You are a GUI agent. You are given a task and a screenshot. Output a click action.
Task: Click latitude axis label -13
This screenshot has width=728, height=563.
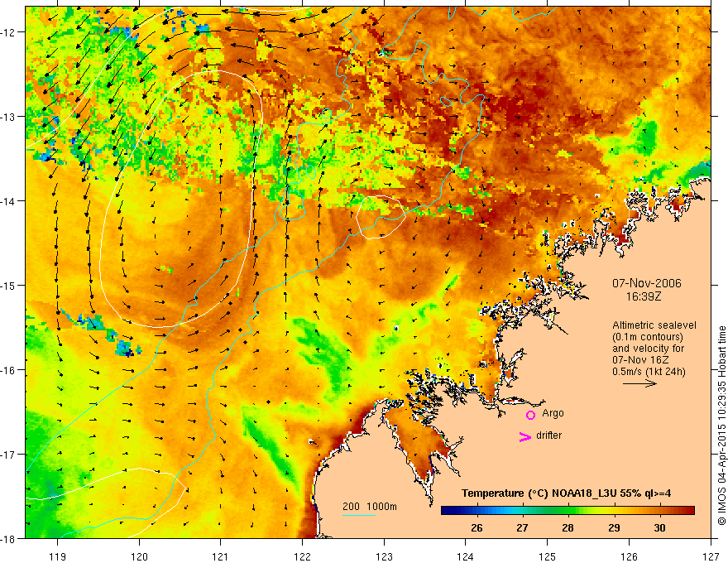click(9, 117)
